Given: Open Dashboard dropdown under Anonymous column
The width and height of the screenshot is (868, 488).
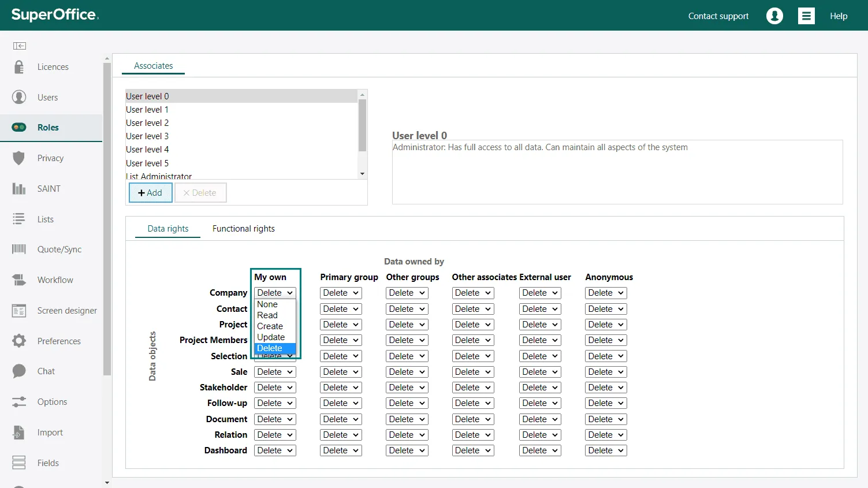Looking at the screenshot, I should click(606, 450).
